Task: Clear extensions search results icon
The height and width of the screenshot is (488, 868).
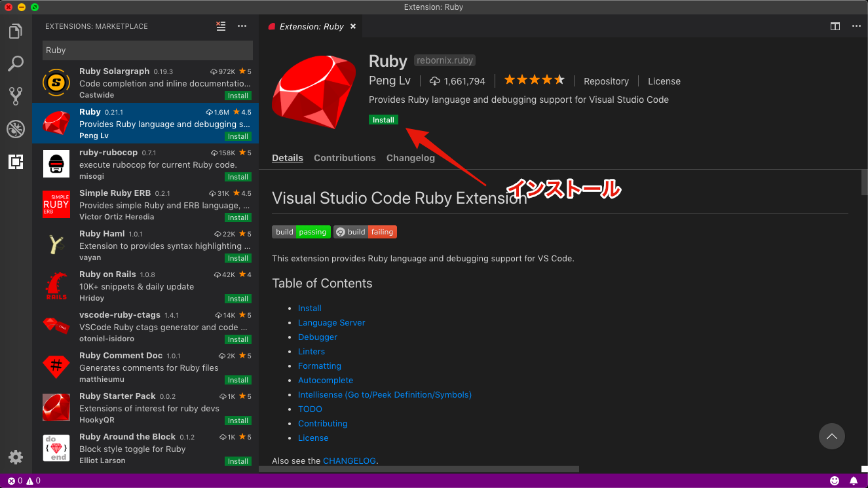Action: pos(221,26)
